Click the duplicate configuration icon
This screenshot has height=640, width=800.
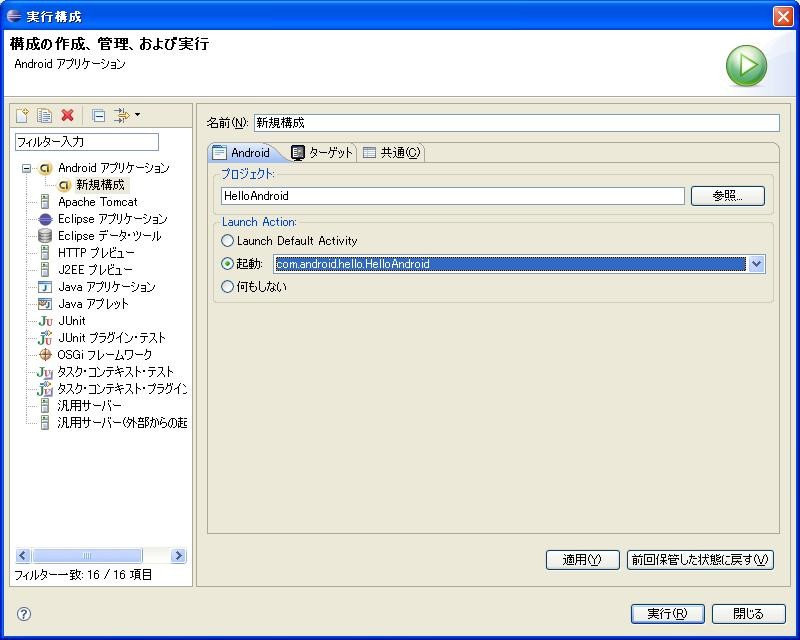click(x=43, y=115)
